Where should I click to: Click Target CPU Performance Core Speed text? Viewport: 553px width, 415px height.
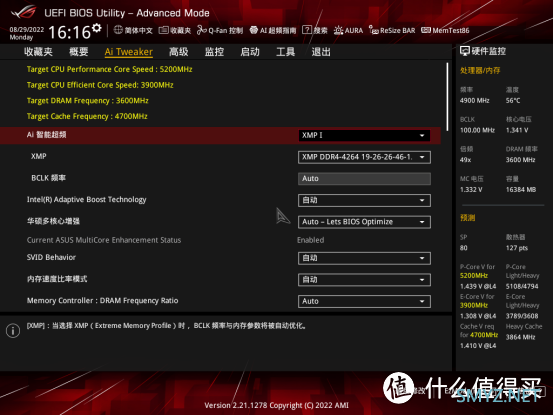click(x=109, y=69)
